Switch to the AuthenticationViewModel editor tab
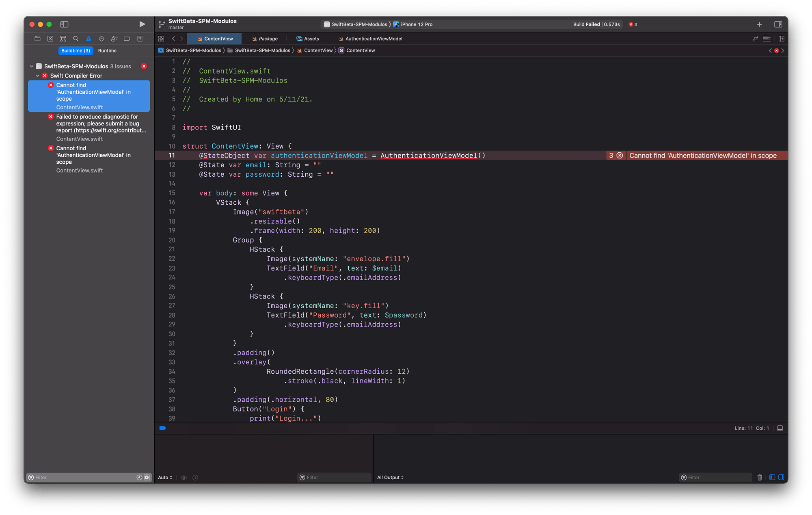 pyautogui.click(x=370, y=39)
